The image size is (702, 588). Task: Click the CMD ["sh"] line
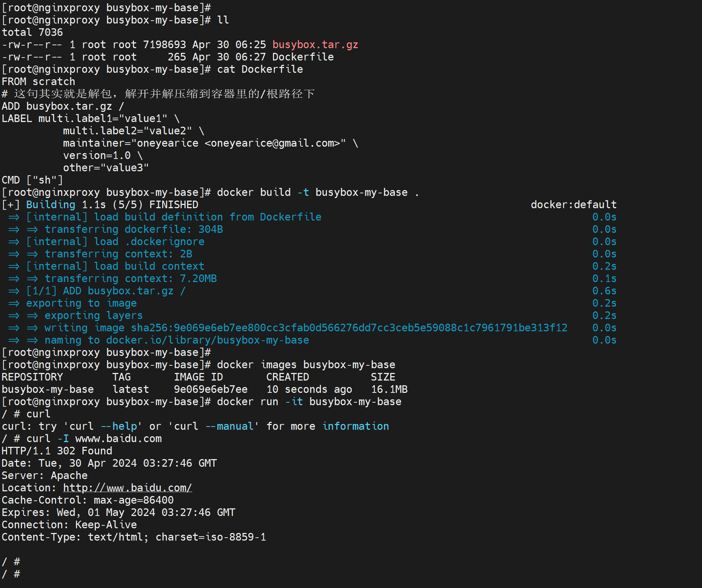point(32,180)
